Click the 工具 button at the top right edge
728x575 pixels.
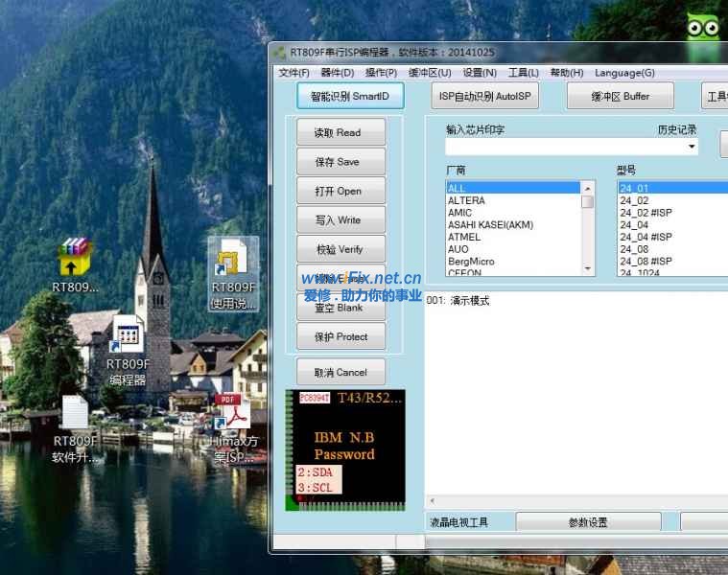(715, 96)
